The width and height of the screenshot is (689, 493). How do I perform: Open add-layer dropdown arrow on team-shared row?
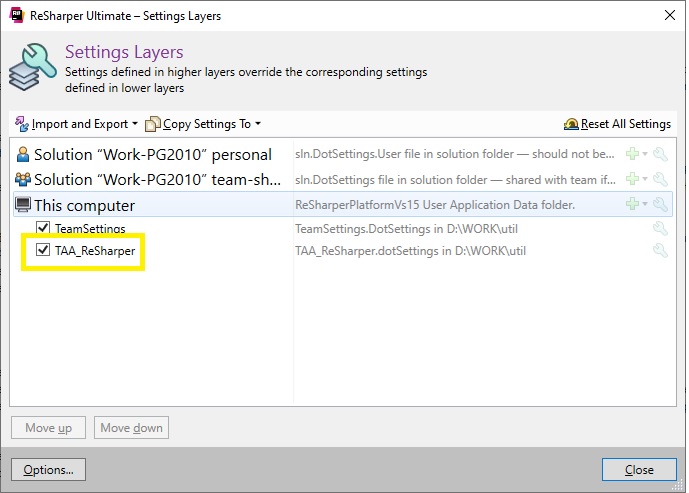(x=645, y=179)
